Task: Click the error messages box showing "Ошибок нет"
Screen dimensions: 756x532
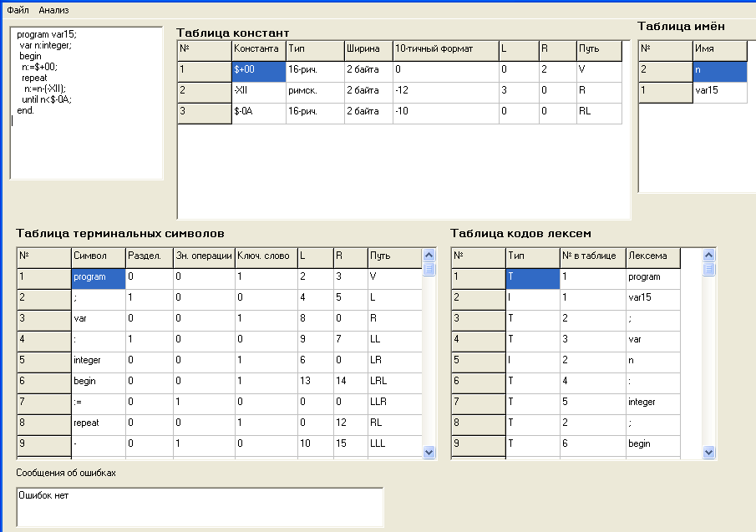Action: [x=199, y=507]
